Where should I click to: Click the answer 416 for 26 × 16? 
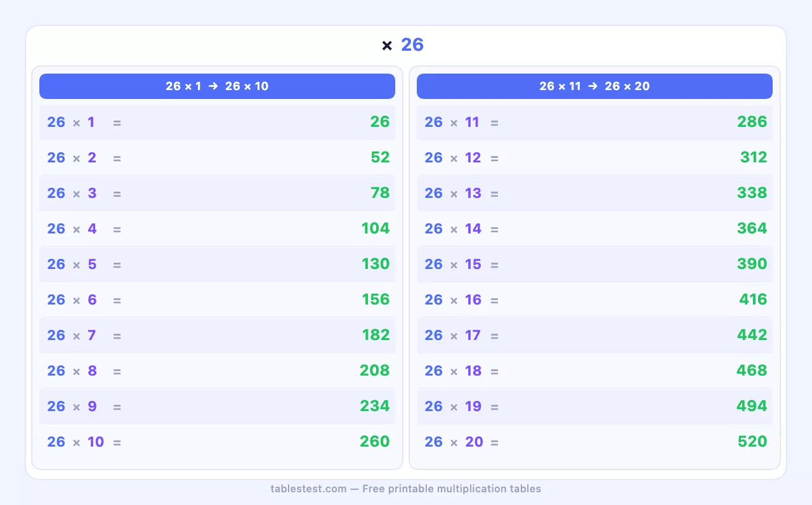753,299
